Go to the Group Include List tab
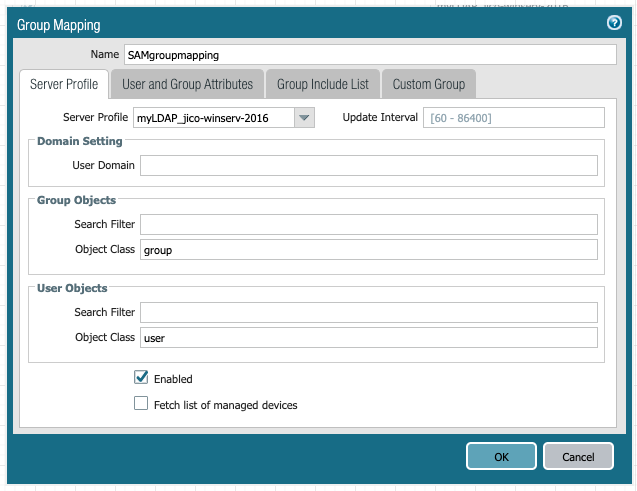Viewport: 637px width, 491px height. [322, 85]
